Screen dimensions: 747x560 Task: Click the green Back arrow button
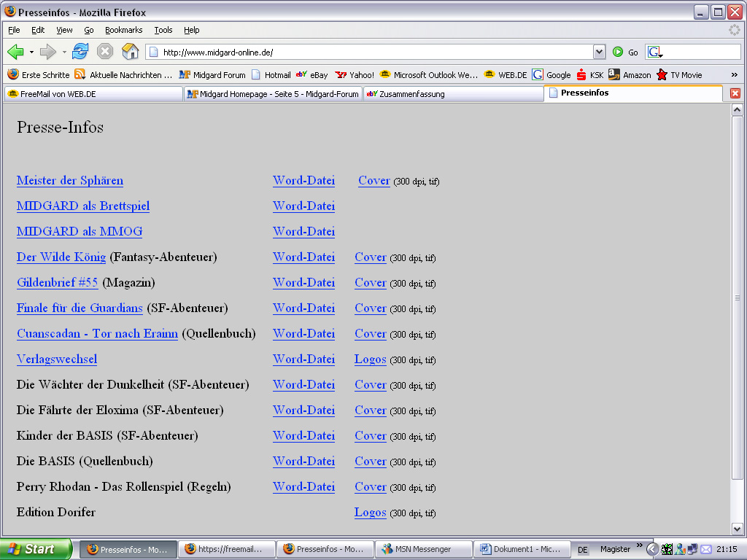16,52
